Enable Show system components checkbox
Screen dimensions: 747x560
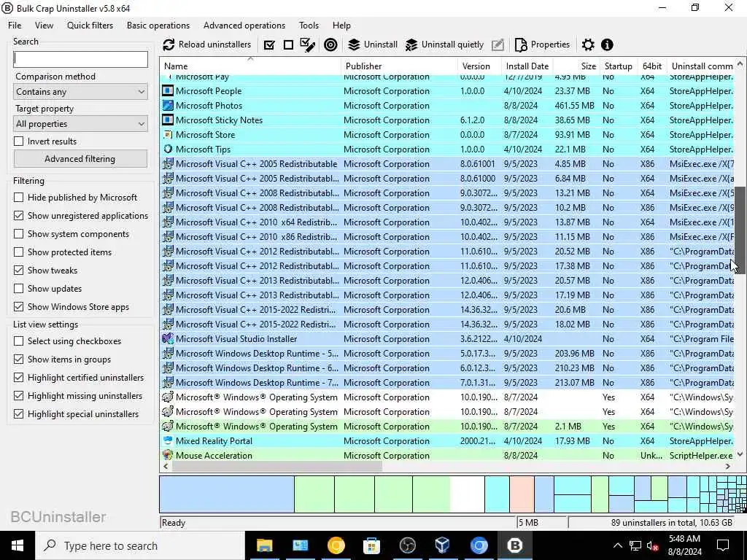18,234
